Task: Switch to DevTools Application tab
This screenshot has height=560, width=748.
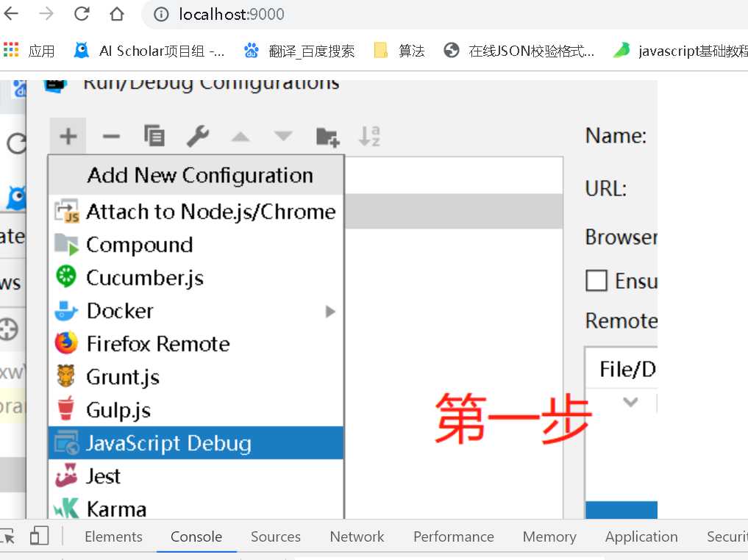Action: (641, 536)
